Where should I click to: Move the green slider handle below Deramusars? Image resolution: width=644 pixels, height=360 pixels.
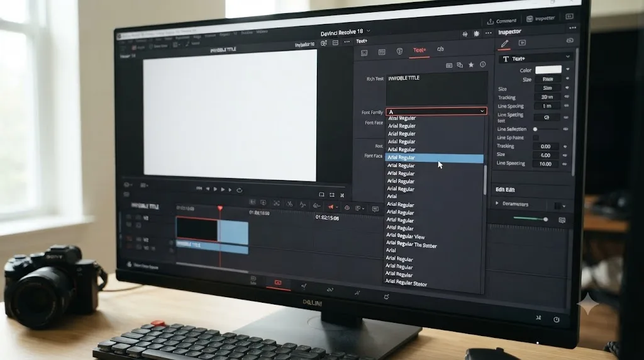(545, 219)
